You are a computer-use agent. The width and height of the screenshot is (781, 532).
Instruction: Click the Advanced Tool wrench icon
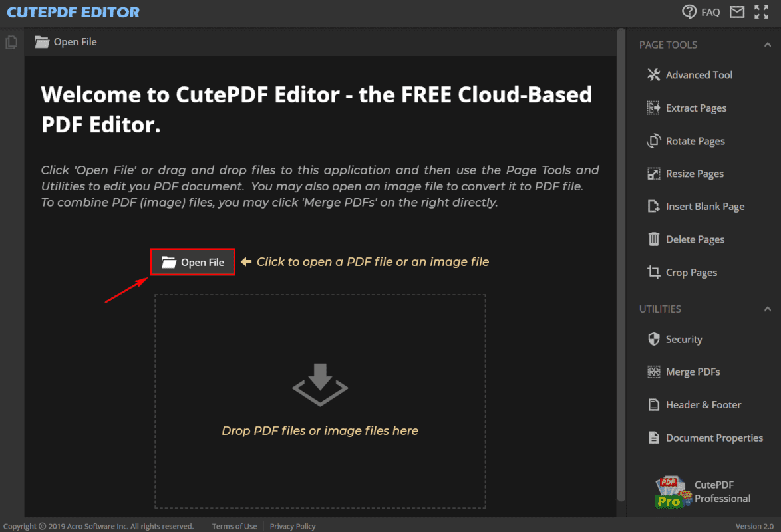(653, 74)
